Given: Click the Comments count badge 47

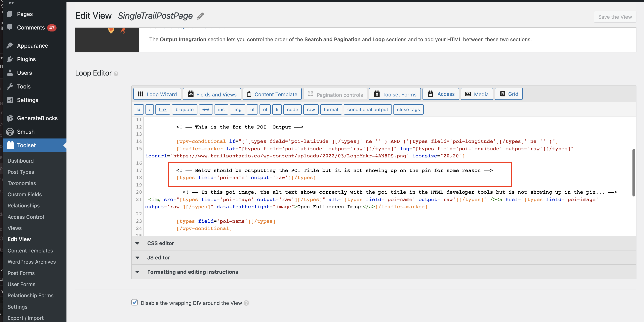Looking at the screenshot, I should click(52, 27).
